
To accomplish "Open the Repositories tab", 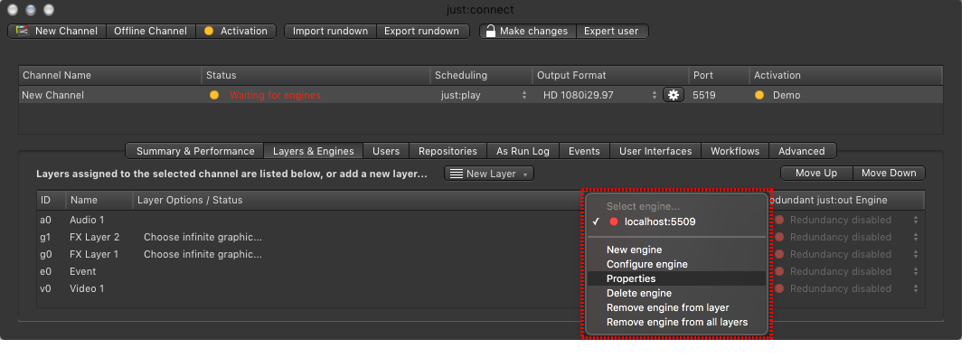I will pos(448,151).
